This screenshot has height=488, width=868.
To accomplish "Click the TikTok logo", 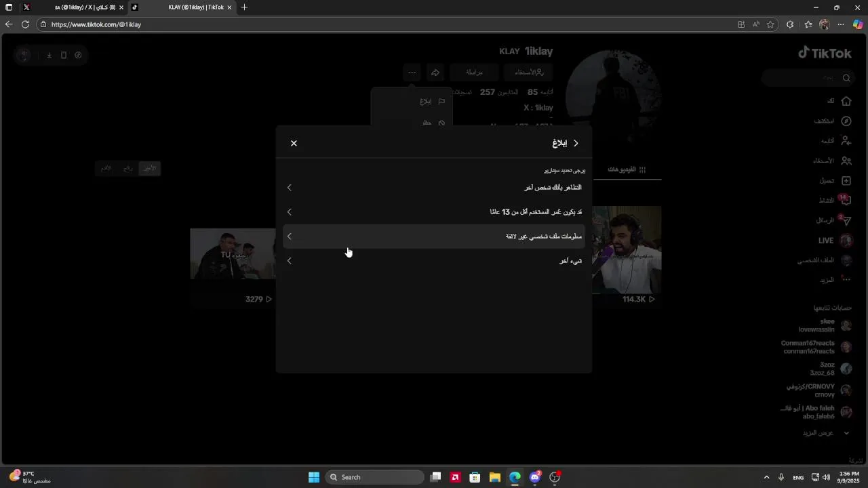I will pyautogui.click(x=825, y=53).
